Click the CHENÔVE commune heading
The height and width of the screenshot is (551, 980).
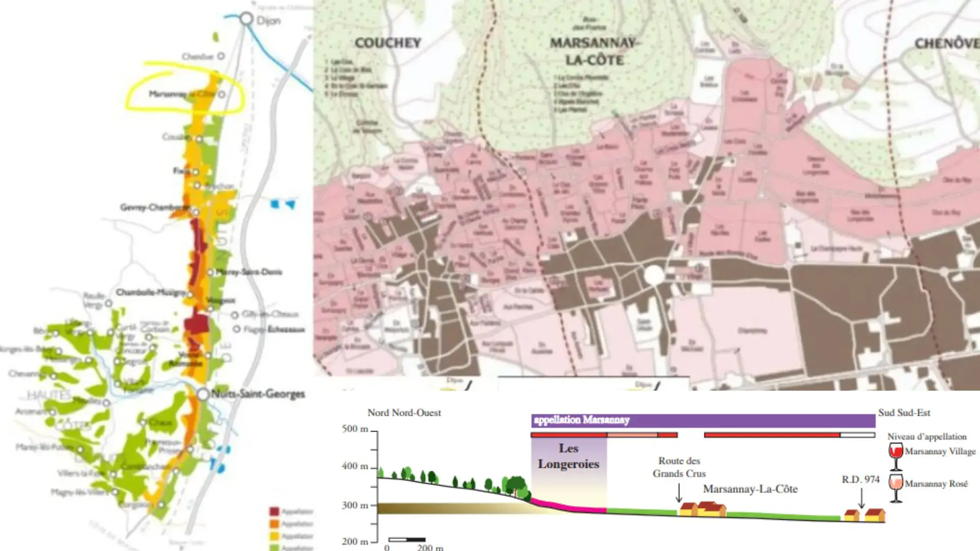pyautogui.click(x=947, y=43)
